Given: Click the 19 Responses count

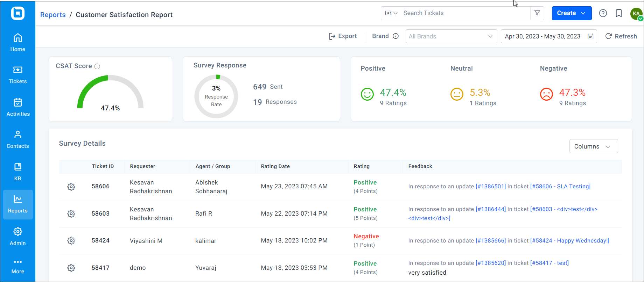Looking at the screenshot, I should [x=275, y=102].
